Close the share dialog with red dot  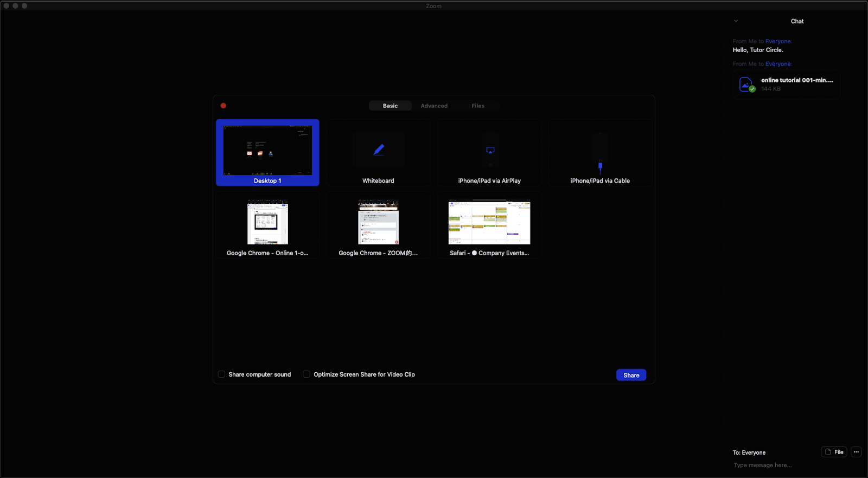click(x=224, y=106)
